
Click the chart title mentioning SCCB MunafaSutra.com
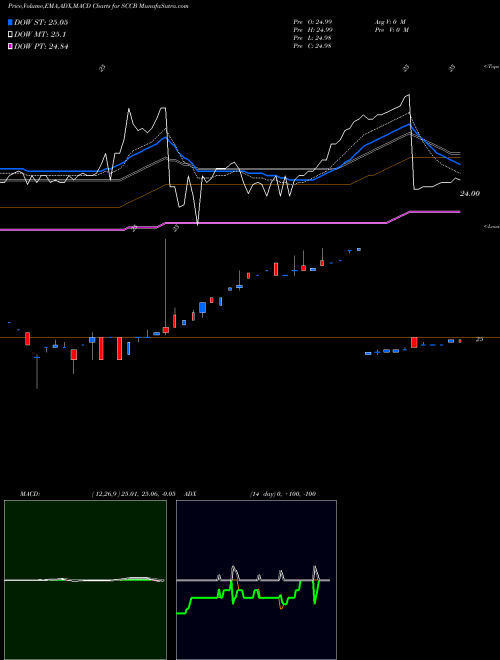pos(98,6)
